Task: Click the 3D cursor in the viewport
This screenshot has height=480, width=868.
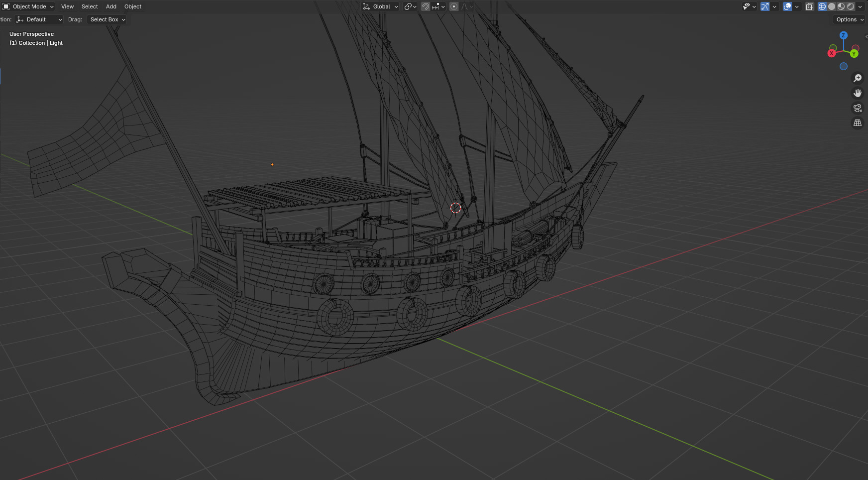Action: point(455,208)
